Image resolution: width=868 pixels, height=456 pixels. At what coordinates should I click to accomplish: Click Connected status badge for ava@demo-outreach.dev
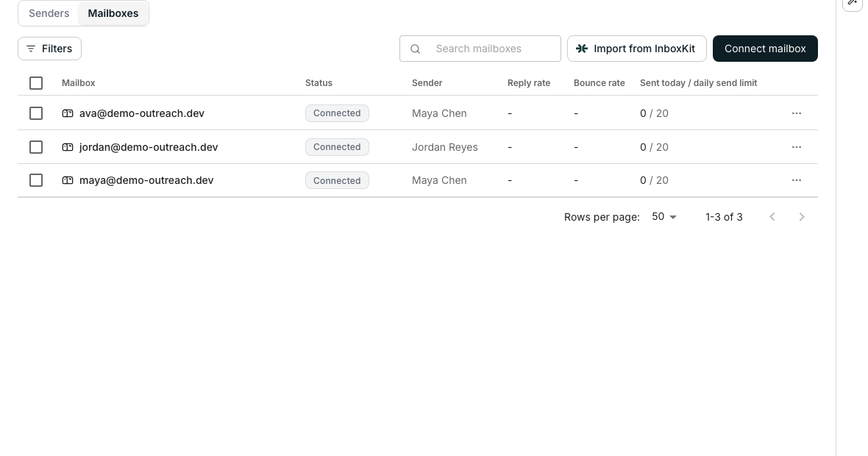(x=337, y=113)
